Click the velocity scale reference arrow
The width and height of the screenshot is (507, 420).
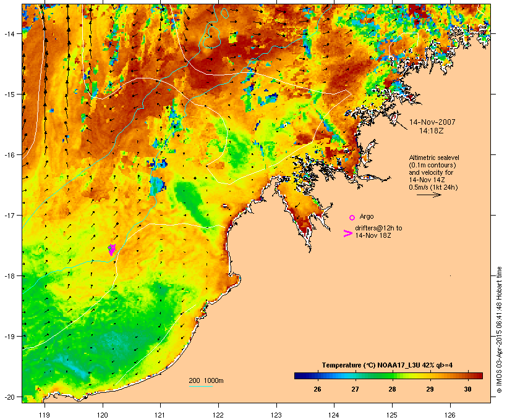pyautogui.click(x=428, y=195)
